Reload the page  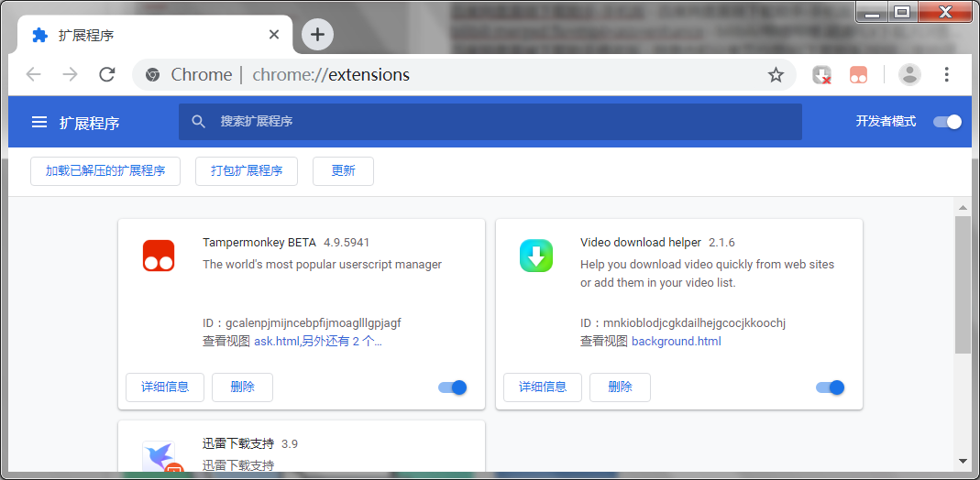click(107, 75)
